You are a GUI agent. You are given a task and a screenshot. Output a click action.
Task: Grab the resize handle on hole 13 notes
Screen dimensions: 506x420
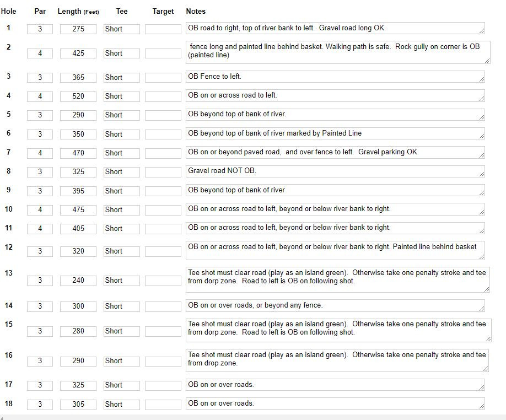(486, 289)
